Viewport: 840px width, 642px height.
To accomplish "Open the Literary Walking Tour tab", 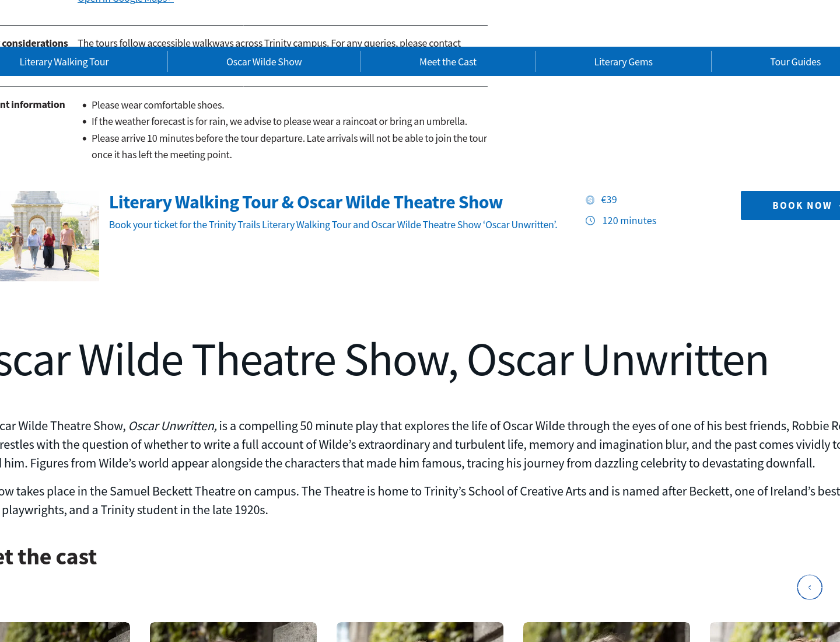I will tap(64, 61).
